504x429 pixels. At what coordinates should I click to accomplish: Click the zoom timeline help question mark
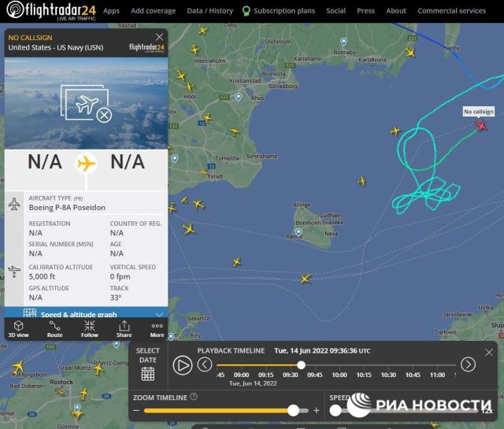tap(194, 397)
